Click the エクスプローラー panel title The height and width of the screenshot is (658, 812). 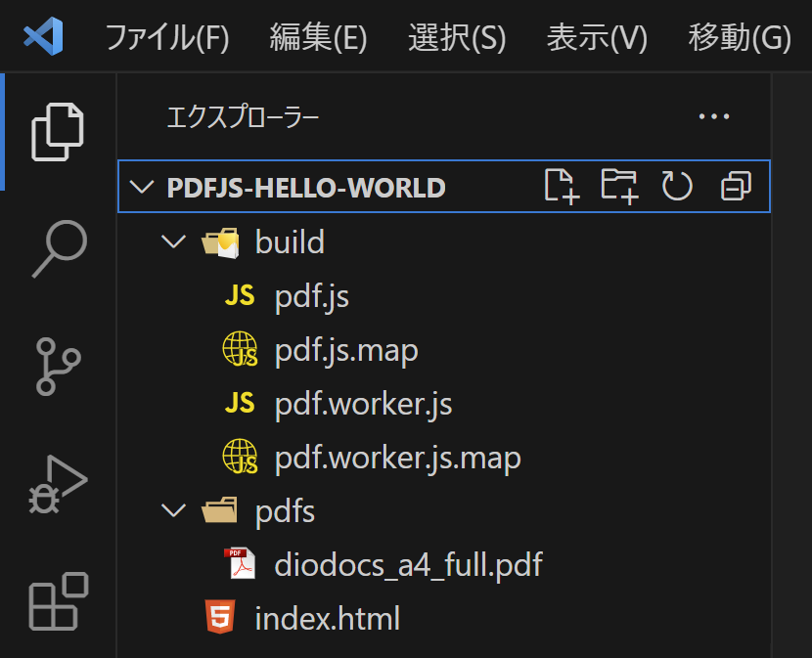243,117
